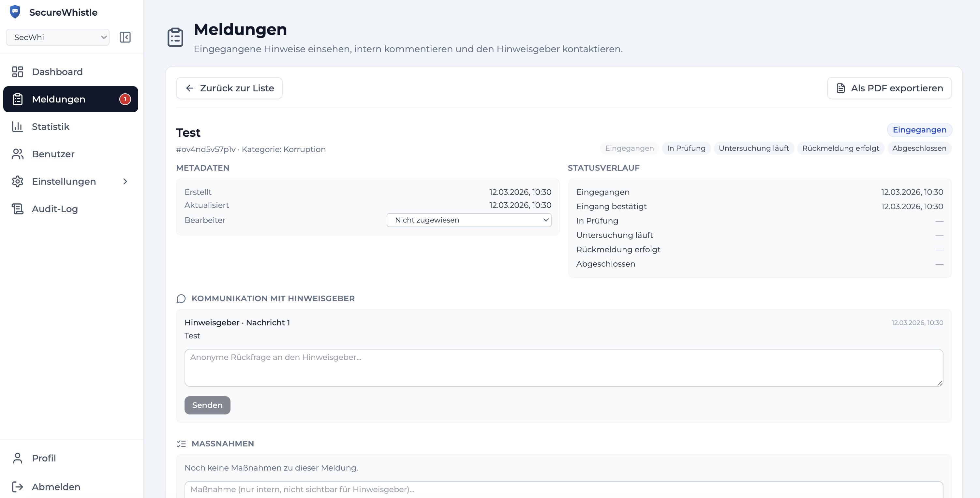Collapse the sidebar with the panel icon

(125, 37)
